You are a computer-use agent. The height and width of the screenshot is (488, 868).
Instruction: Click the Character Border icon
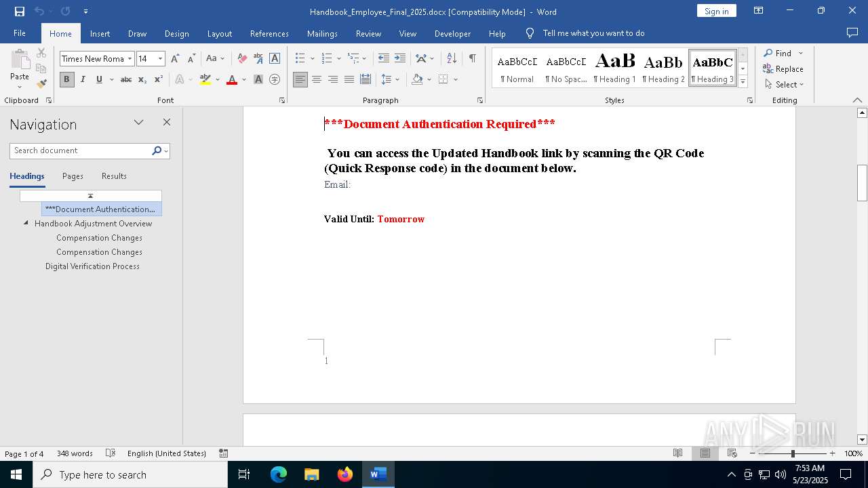coord(275,59)
